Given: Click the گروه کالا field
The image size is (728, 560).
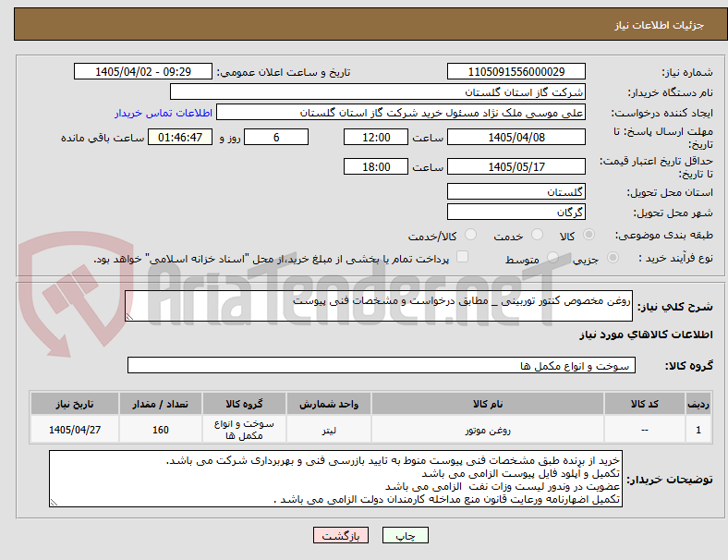Looking at the screenshot, I should pos(382,365).
